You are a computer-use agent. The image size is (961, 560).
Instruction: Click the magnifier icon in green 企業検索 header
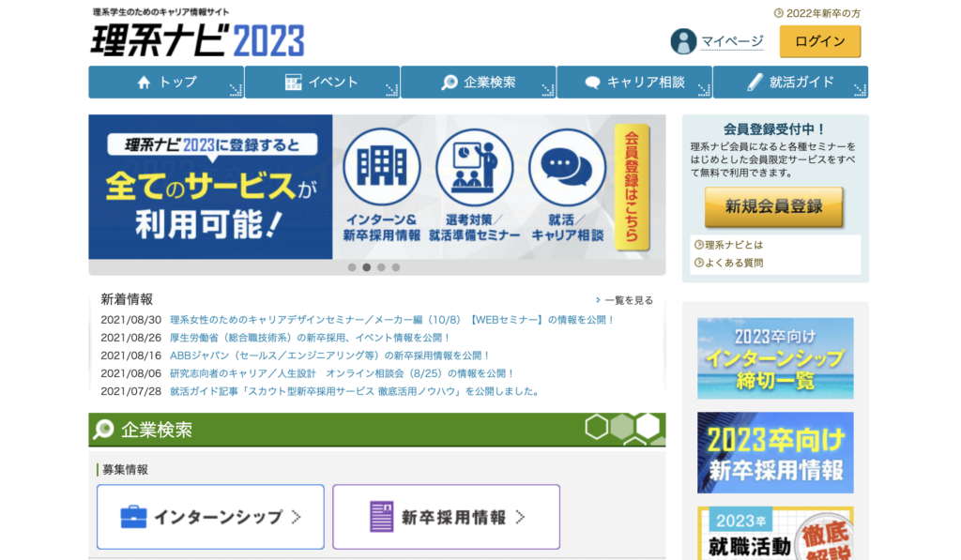[x=104, y=430]
